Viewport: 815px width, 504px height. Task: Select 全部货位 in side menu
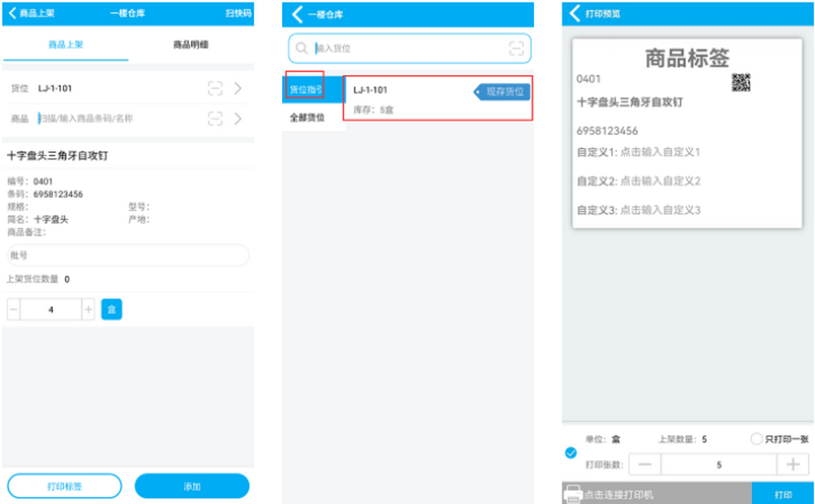[x=307, y=118]
